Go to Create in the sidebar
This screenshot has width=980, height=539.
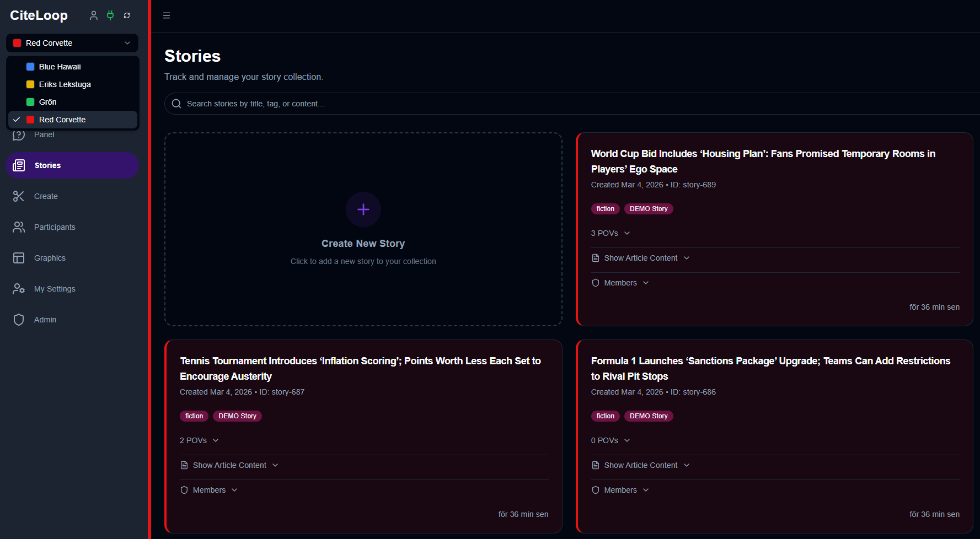tap(72, 196)
